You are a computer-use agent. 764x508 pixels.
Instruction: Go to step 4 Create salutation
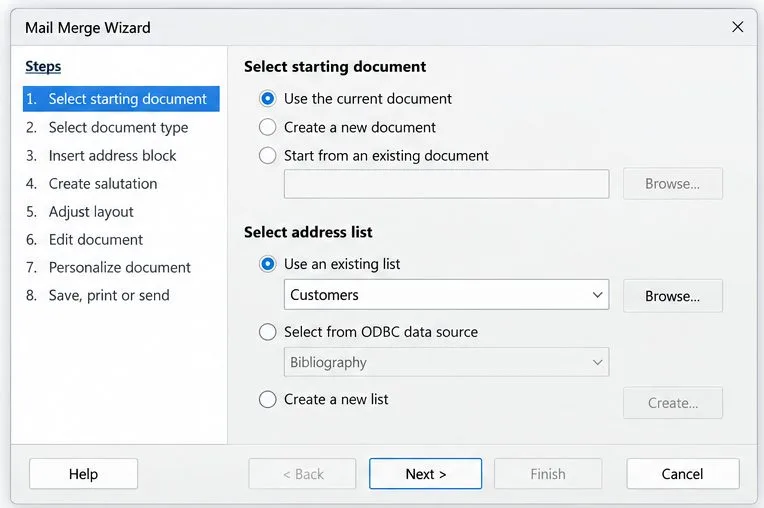point(92,184)
